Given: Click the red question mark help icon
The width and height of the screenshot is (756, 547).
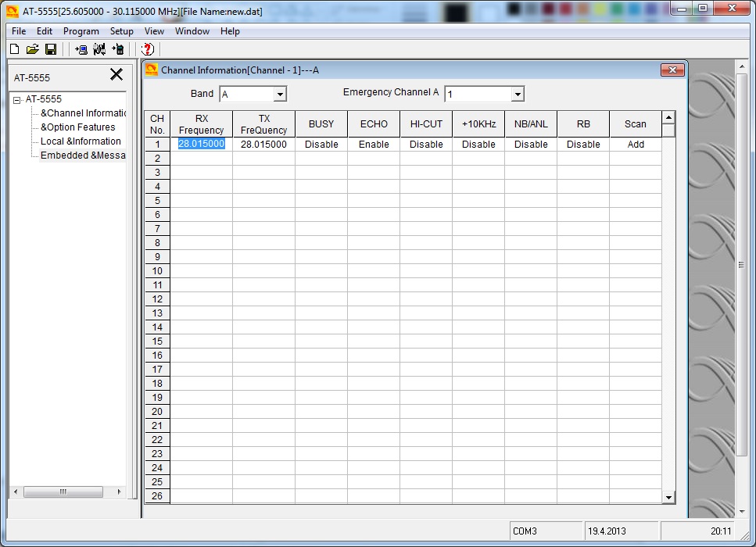Looking at the screenshot, I should coord(147,49).
